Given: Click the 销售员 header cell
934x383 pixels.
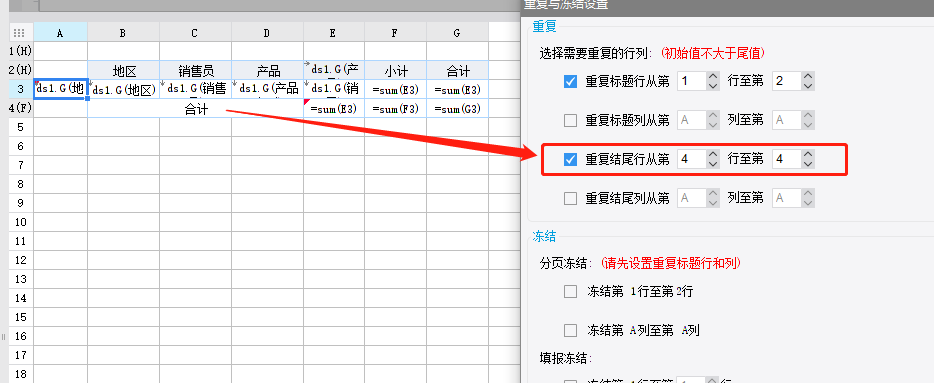Looking at the screenshot, I should [195, 70].
